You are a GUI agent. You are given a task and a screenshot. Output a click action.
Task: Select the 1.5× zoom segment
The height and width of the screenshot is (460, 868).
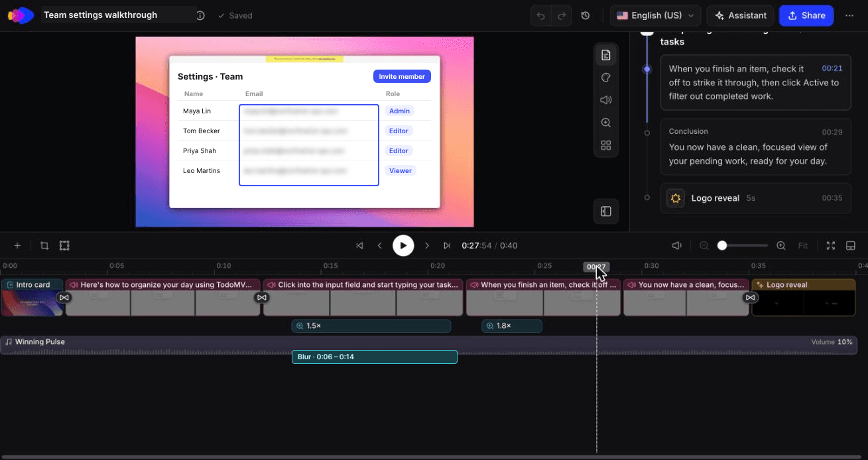(371, 326)
